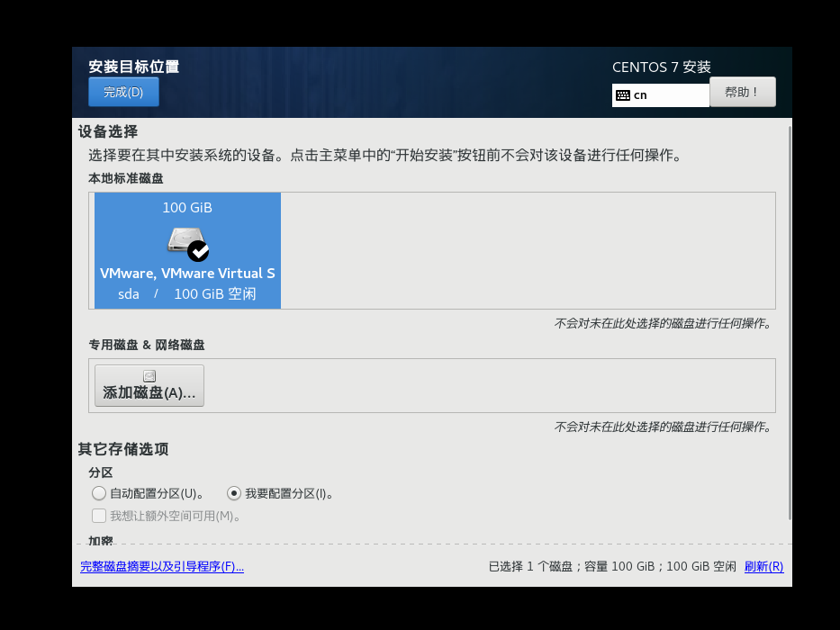This screenshot has width=840, height=630.
Task: Open help with the 帮助！ button
Action: (743, 92)
